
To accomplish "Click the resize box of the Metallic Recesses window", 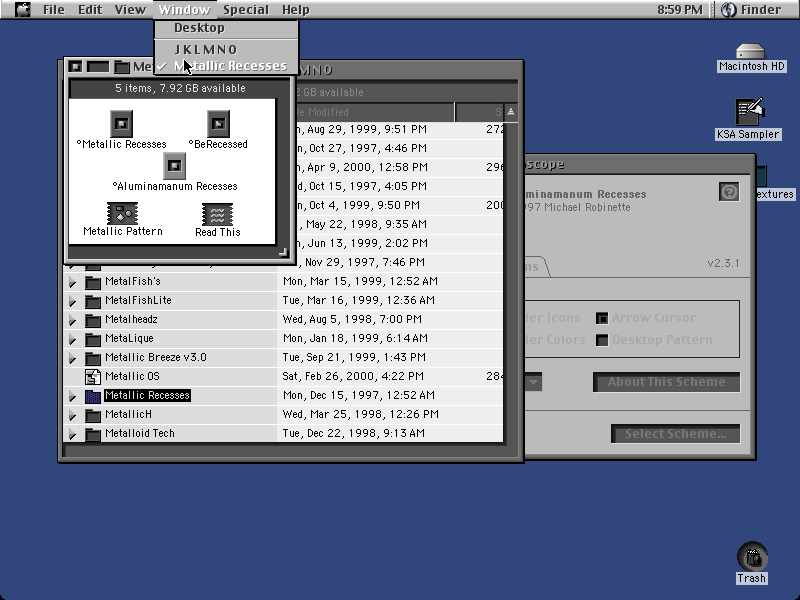I will point(283,252).
